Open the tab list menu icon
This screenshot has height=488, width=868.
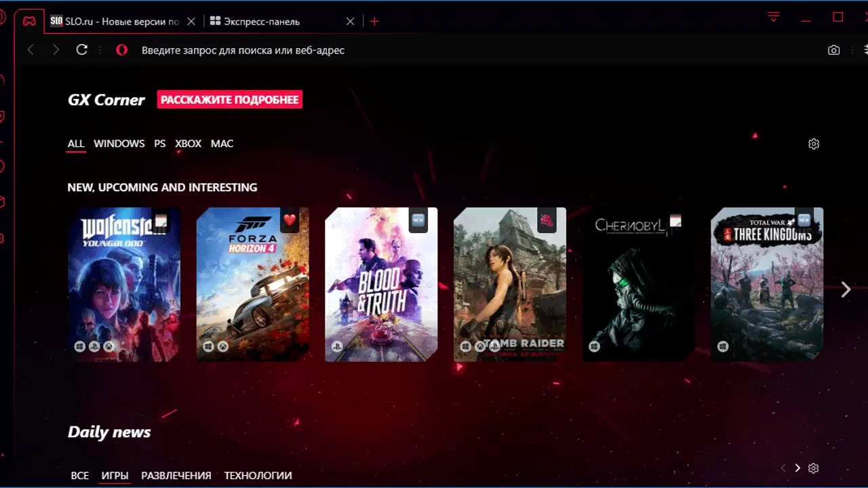774,17
